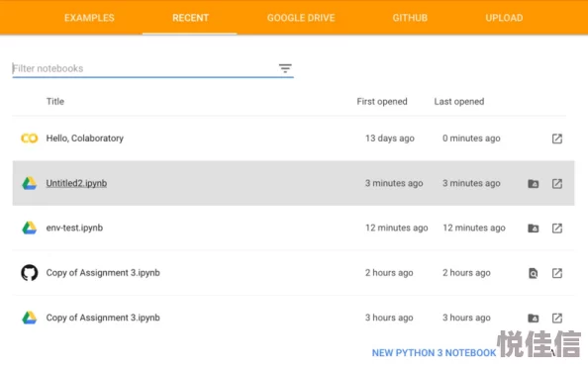Open the Upload tab
Viewport: 588px width, 368px height.
click(504, 18)
